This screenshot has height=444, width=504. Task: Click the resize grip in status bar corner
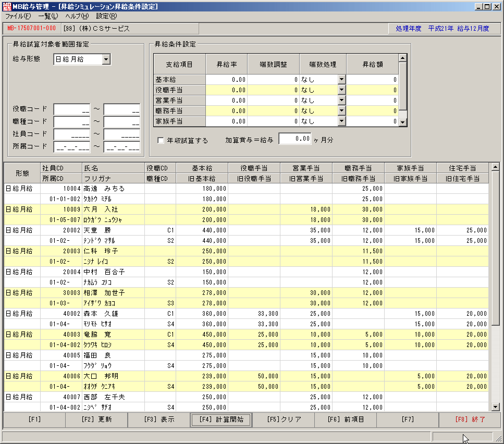coord(498,438)
